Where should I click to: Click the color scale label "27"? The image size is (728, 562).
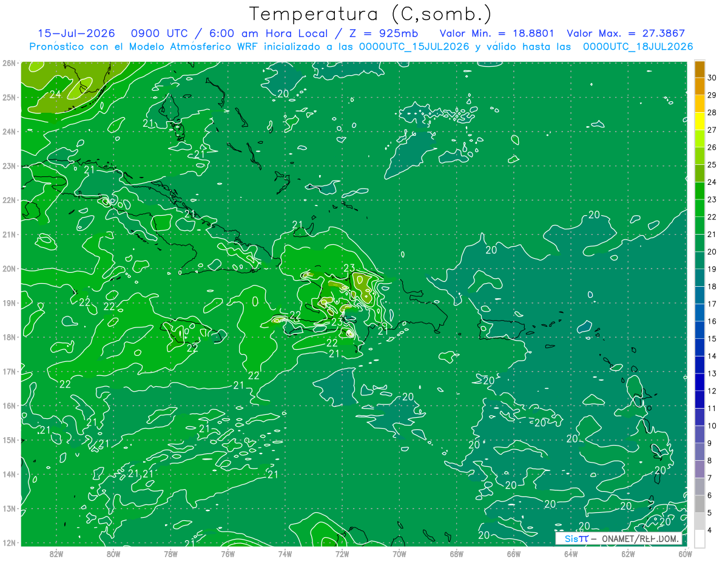[712, 130]
